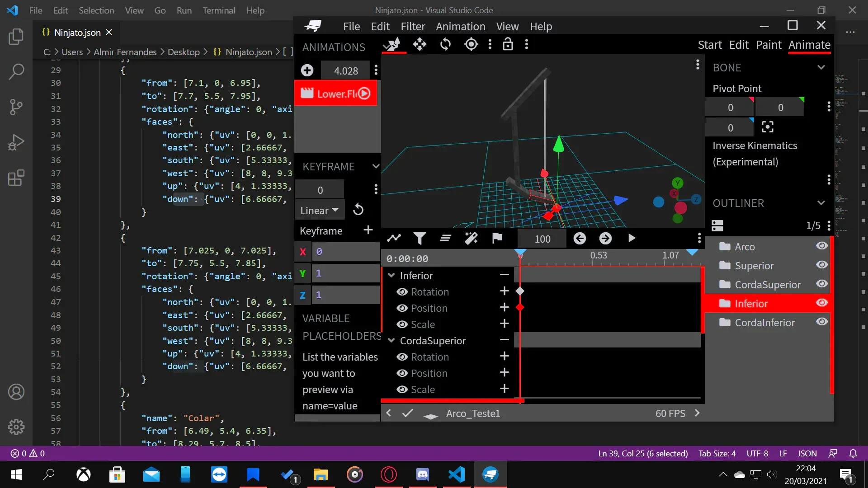Jump to previous keyframe arrow
868x488 pixels.
click(x=580, y=238)
